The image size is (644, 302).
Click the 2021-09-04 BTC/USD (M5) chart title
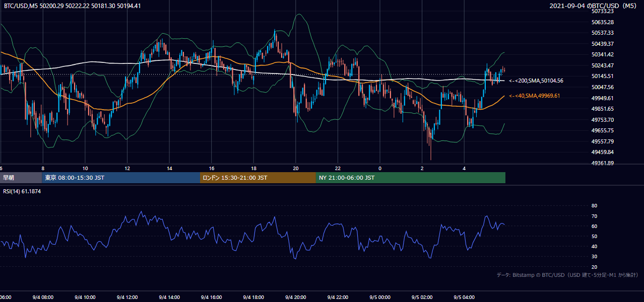594,6
